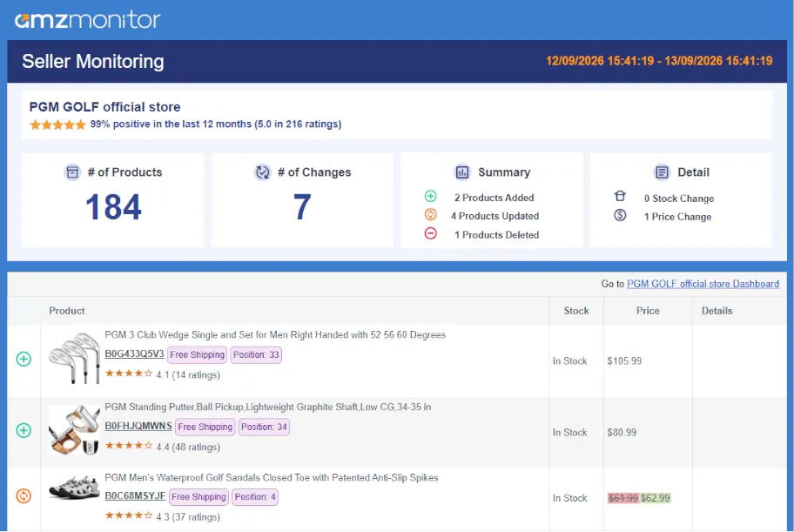
Task: Click the Stock column header
Action: click(x=576, y=311)
